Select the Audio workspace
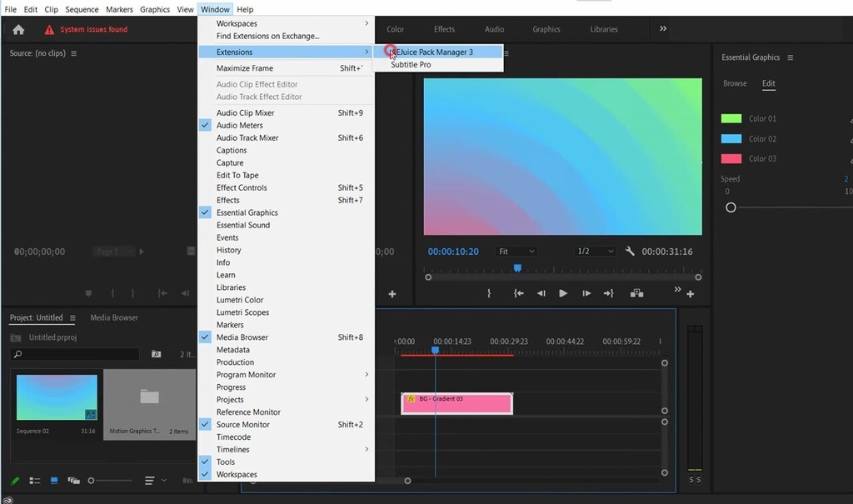 (x=494, y=29)
